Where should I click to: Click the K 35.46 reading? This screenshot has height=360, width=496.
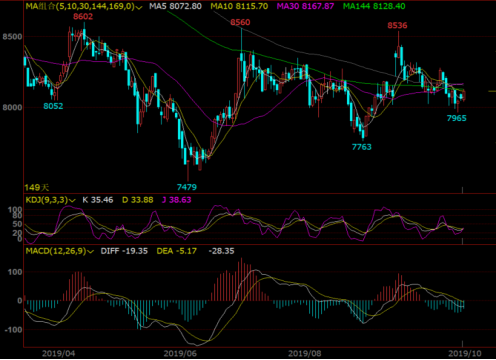[x=98, y=200]
